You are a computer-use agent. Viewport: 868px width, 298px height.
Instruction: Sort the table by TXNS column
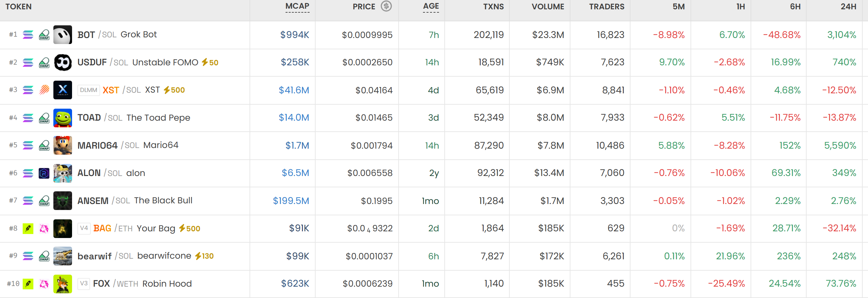493,6
